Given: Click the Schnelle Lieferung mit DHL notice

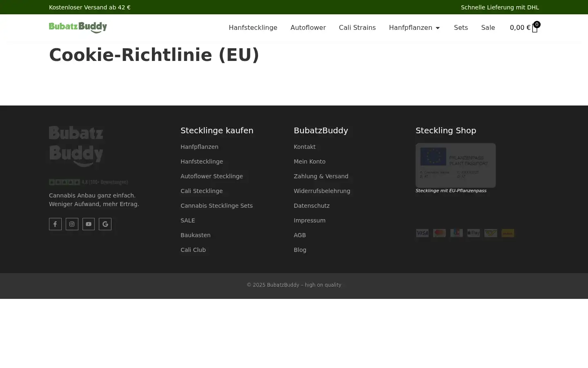Looking at the screenshot, I should pyautogui.click(x=500, y=7).
